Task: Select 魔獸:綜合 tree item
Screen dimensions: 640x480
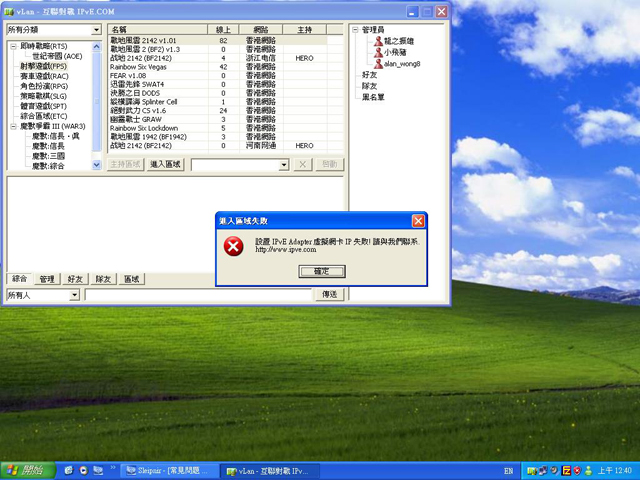Action: click(x=48, y=166)
